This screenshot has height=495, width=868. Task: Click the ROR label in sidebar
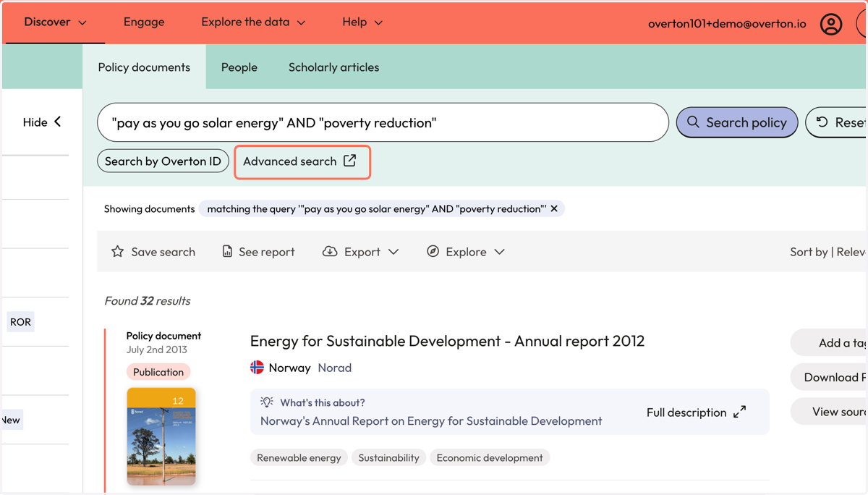pos(20,322)
